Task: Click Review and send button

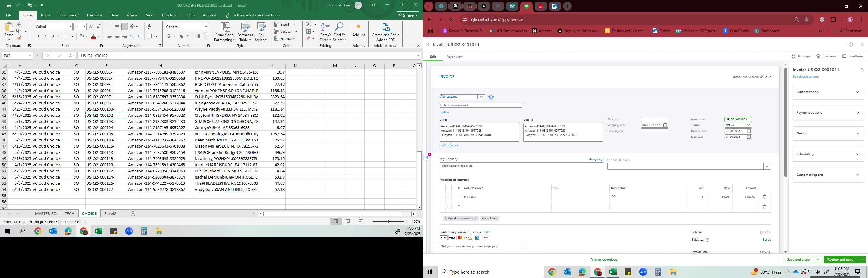Action: pyautogui.click(x=840, y=259)
